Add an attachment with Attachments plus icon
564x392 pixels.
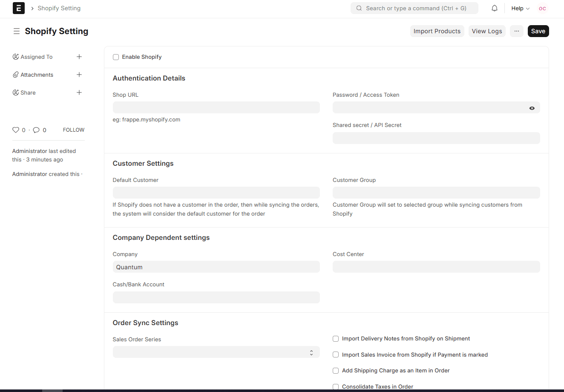[79, 75]
